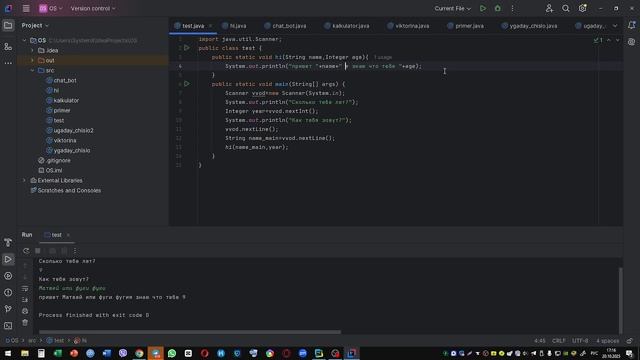Screen dimensions: 640x360
Task: Switch to hi.java editor tab
Action: pyautogui.click(x=234, y=26)
